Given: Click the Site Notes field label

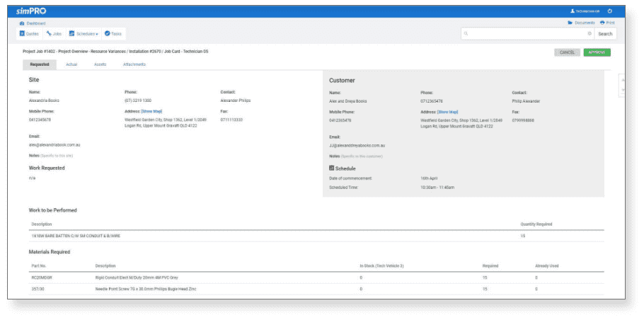Looking at the screenshot, I should click(x=34, y=156).
